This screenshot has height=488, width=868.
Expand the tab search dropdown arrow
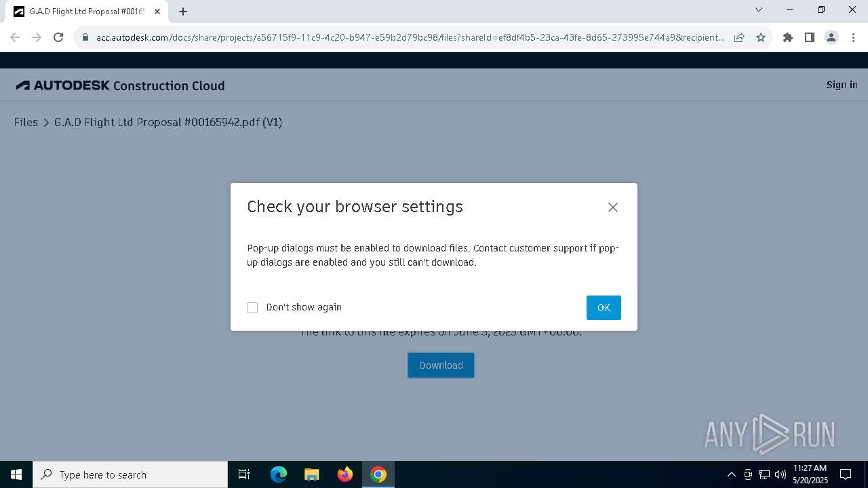click(x=759, y=9)
